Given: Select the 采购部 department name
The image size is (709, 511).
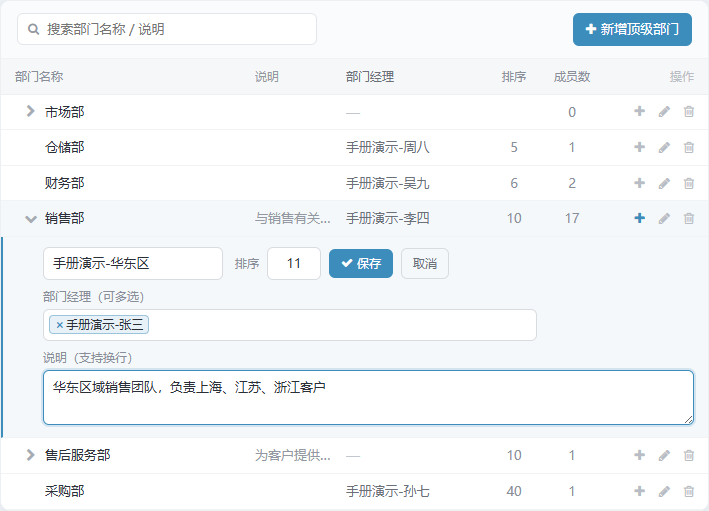Looking at the screenshot, I should (65, 491).
